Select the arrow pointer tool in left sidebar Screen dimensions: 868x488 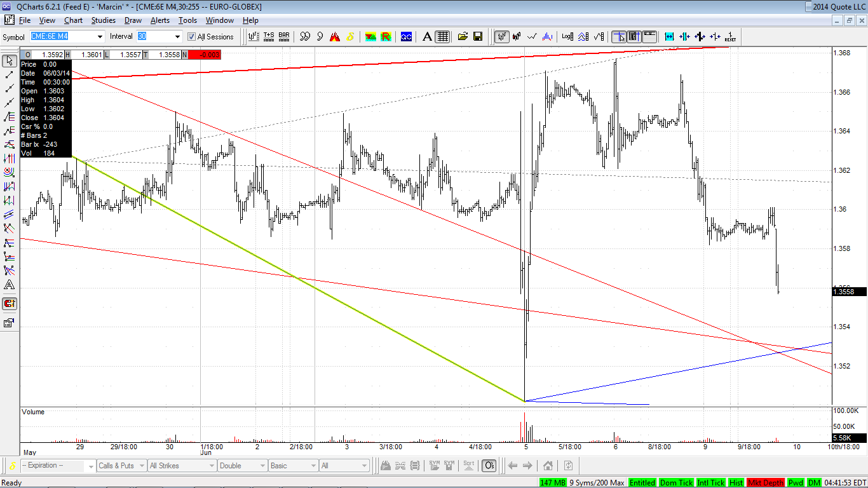10,61
